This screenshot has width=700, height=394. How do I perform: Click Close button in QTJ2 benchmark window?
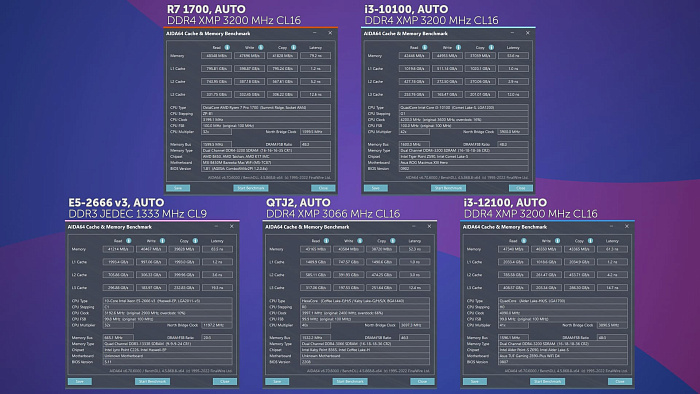[422, 382]
